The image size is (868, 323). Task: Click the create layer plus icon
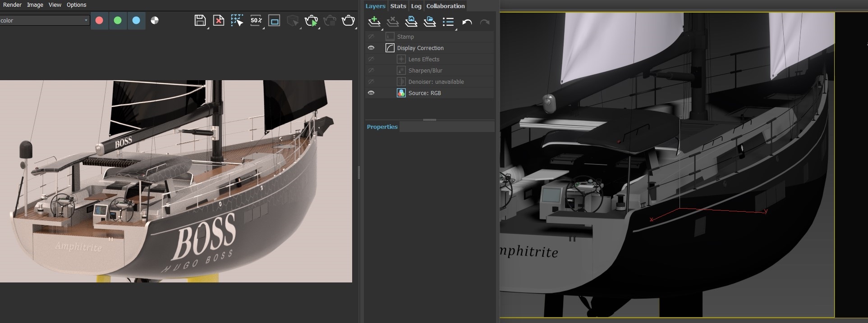[374, 21]
